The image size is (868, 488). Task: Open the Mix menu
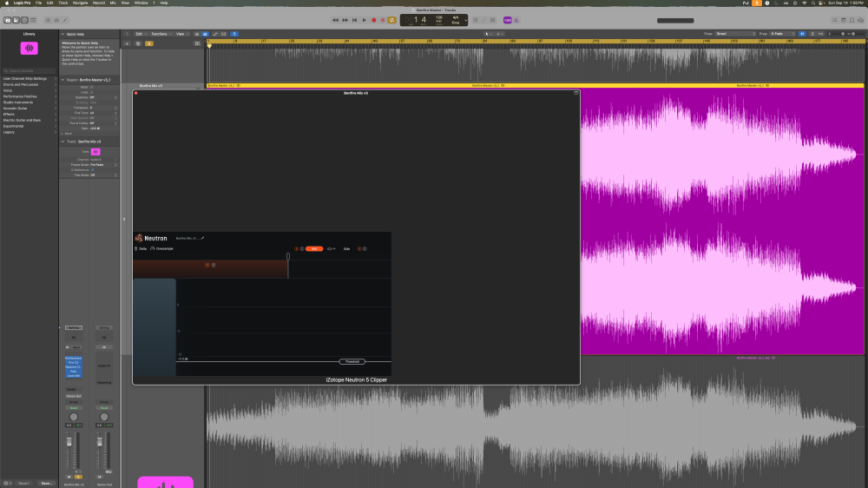point(113,3)
